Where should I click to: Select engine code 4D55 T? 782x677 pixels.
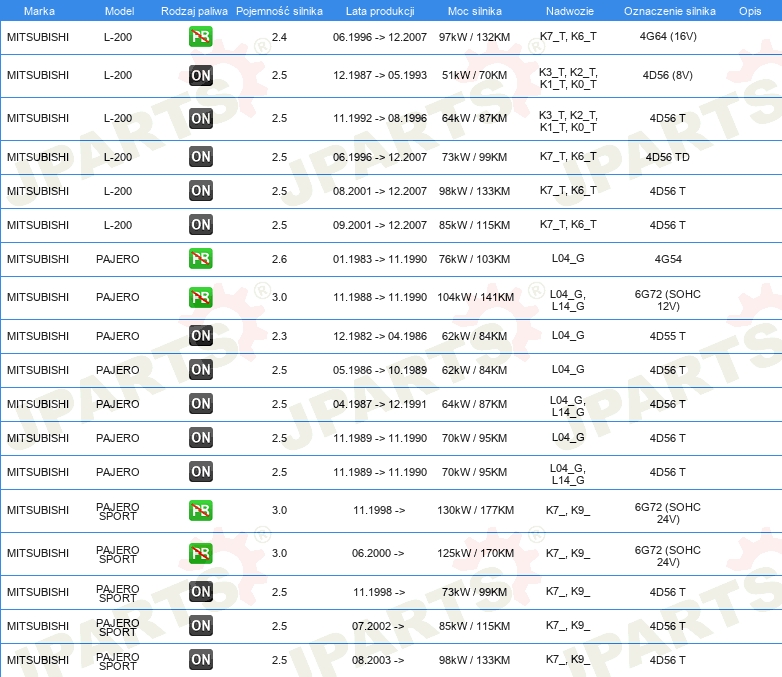[x=667, y=336]
